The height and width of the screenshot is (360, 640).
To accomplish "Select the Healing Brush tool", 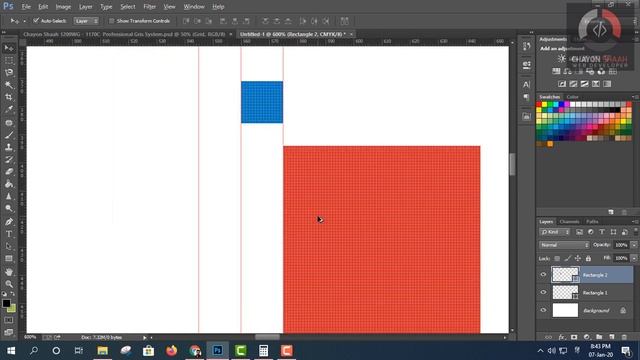I will [9, 122].
